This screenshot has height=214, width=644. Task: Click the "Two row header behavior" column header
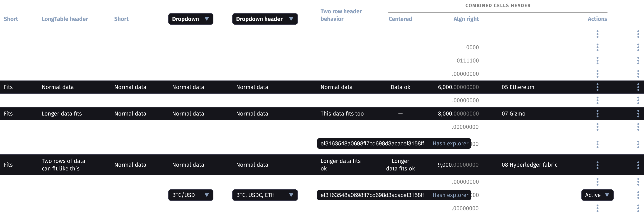[x=341, y=15]
